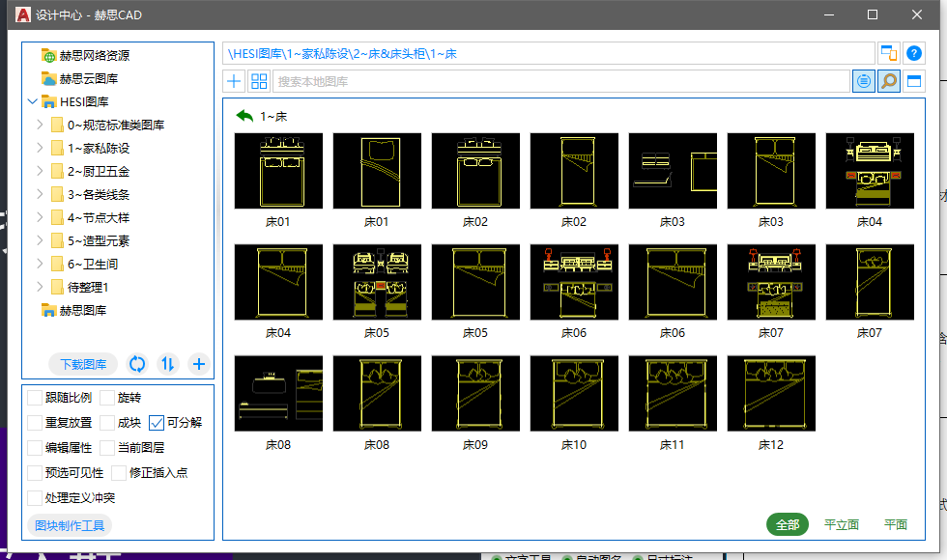Expand the 0~规范标准类图库 folder
This screenshot has height=560, width=947.
[40, 125]
